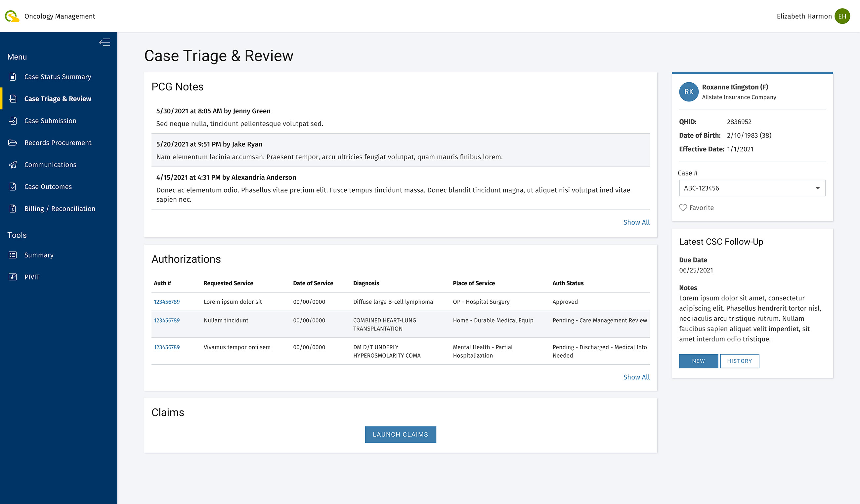
Task: Click Diffuse large B-cell lymphoma diagnosis
Action: (393, 302)
